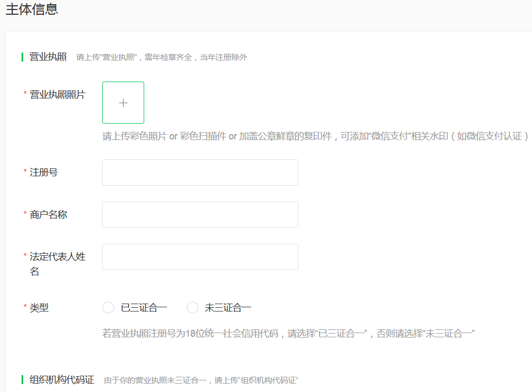Click the 未三证合一 option label text

pyautogui.click(x=228, y=308)
